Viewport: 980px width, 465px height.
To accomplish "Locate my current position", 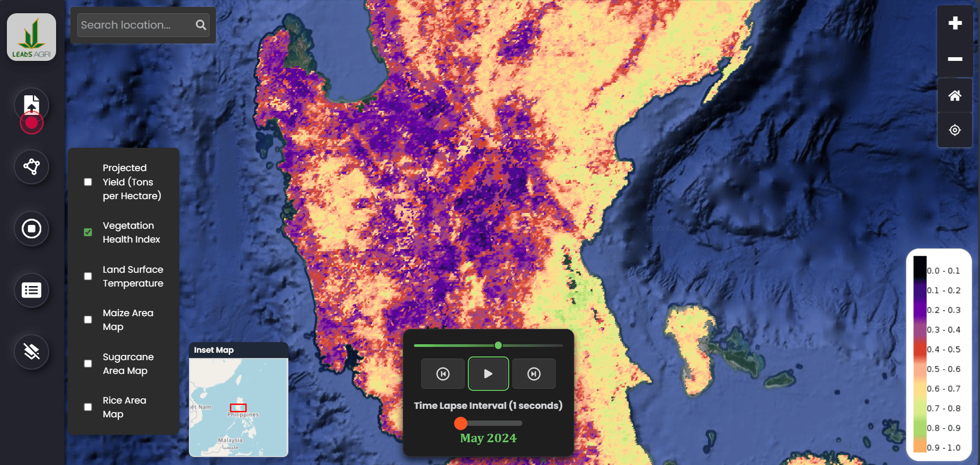I will click(955, 130).
